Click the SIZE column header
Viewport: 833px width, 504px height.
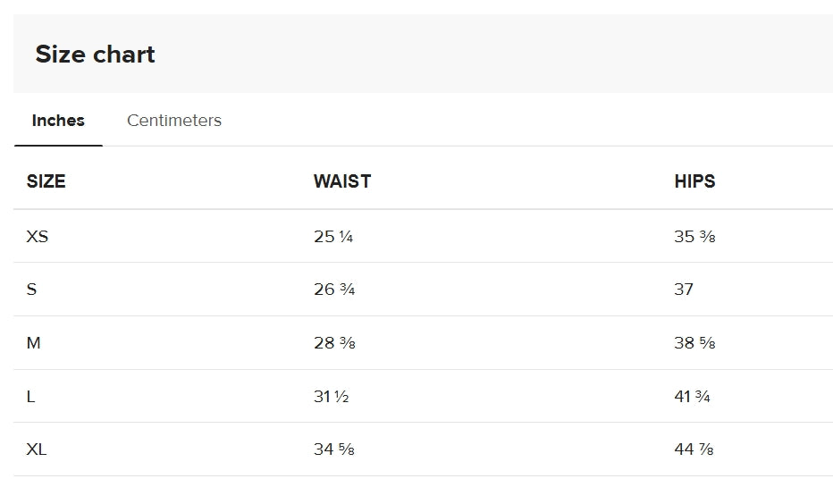pos(46,181)
